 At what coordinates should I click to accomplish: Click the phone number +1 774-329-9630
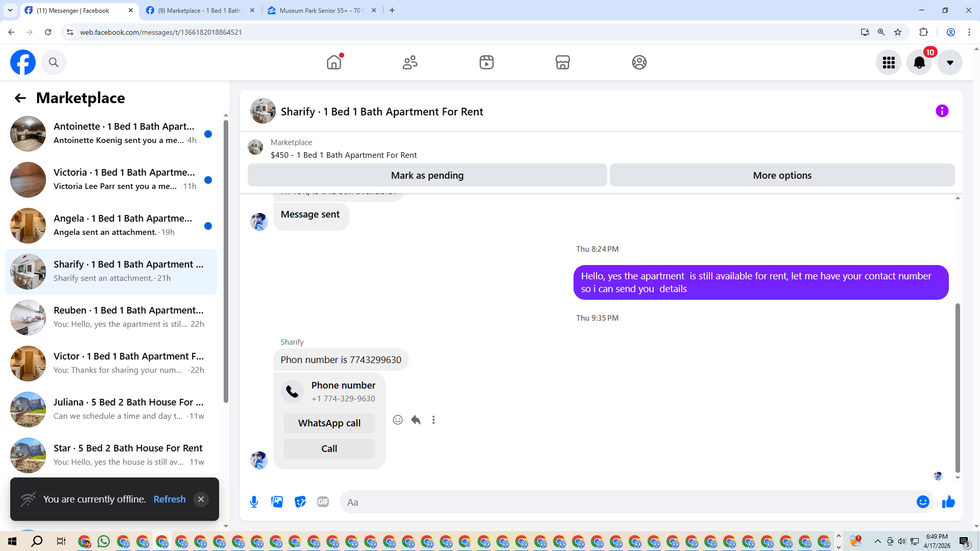point(343,399)
